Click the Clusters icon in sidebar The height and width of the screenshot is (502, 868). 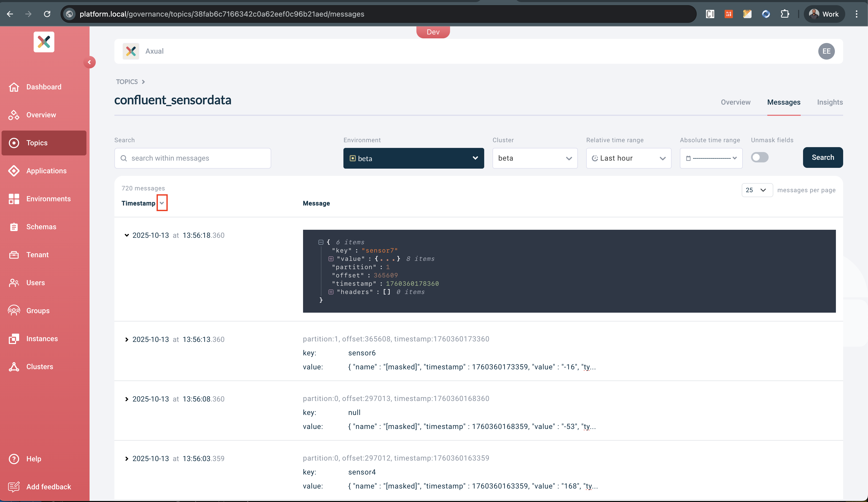pyautogui.click(x=14, y=367)
